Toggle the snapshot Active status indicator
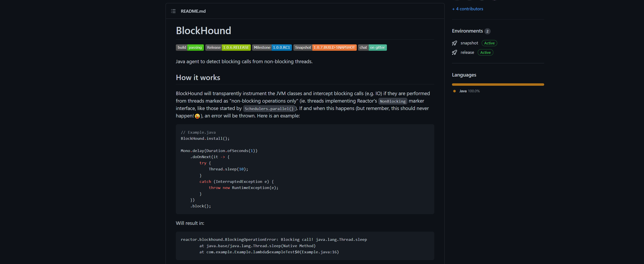 tap(489, 43)
